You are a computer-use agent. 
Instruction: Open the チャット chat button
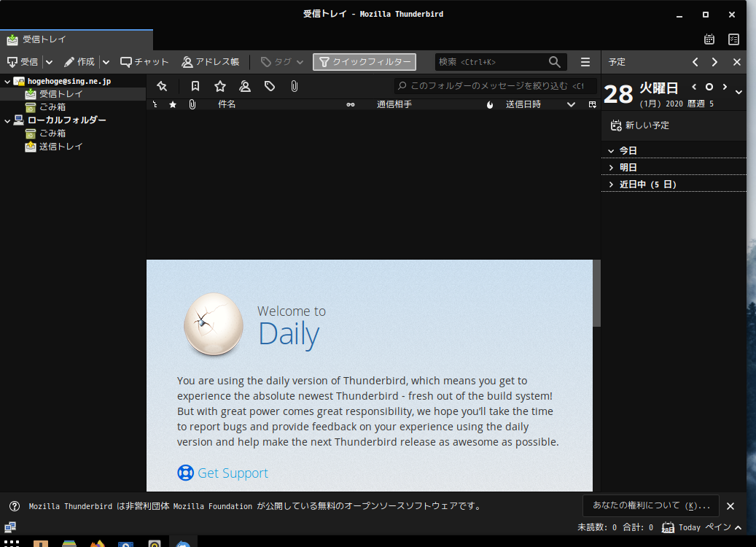pyautogui.click(x=144, y=62)
